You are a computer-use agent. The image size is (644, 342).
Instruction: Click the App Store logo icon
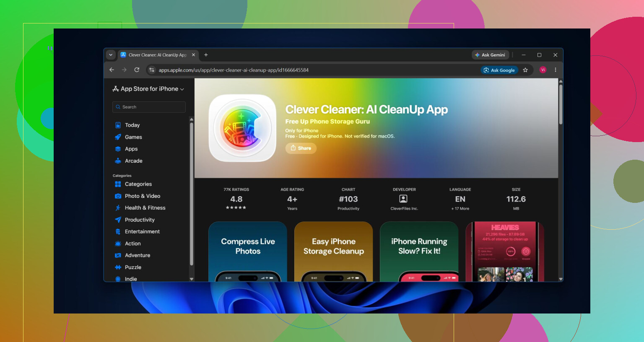(x=116, y=89)
